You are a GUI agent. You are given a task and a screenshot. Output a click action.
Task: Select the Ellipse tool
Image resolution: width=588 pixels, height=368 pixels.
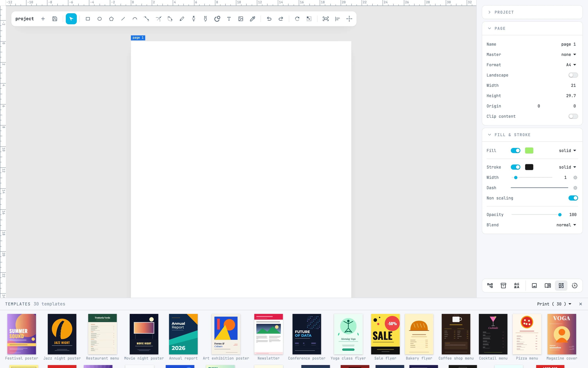pos(99,19)
